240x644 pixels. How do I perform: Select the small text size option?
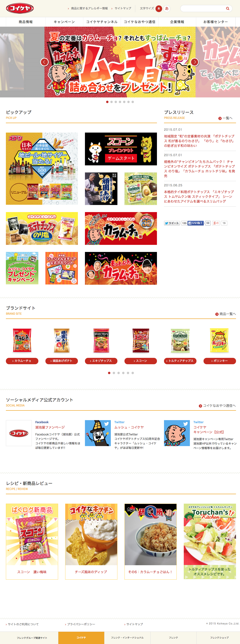point(159,8)
